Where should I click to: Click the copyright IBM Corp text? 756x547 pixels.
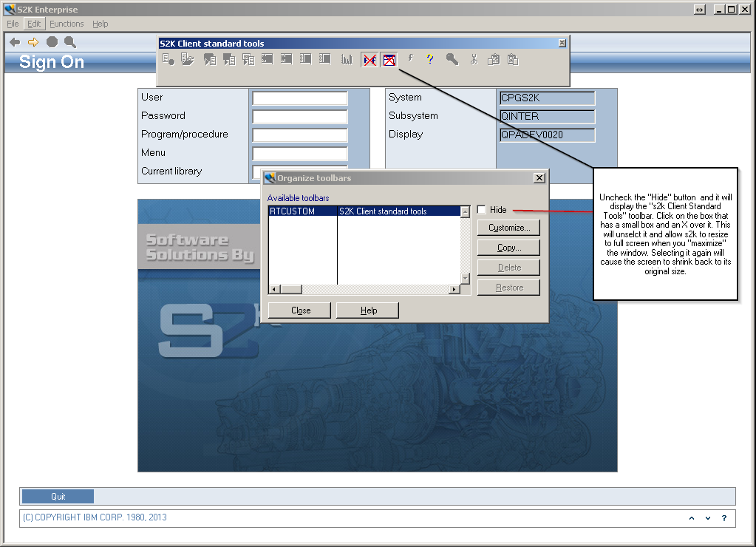point(95,517)
